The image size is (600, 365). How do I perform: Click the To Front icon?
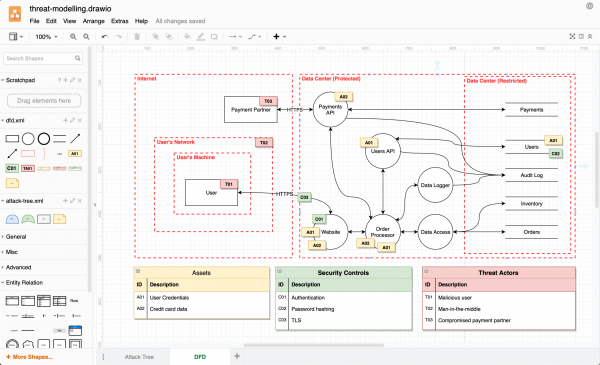pyautogui.click(x=155, y=37)
